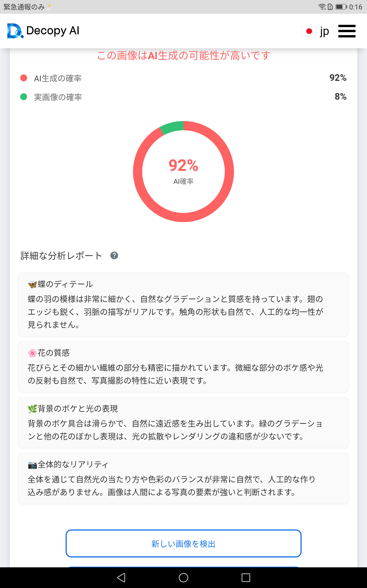Viewport: 367px width, 588px height.
Task: Open the hamburger menu
Action: (x=347, y=31)
